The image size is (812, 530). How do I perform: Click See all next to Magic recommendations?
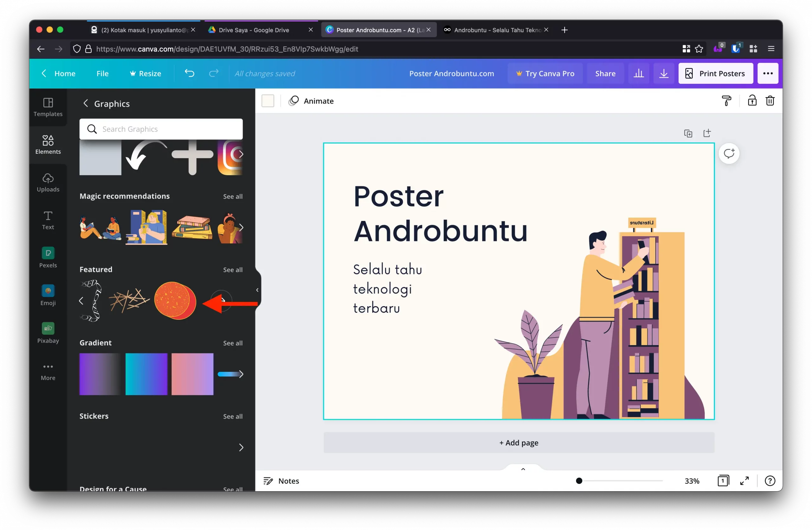233,196
